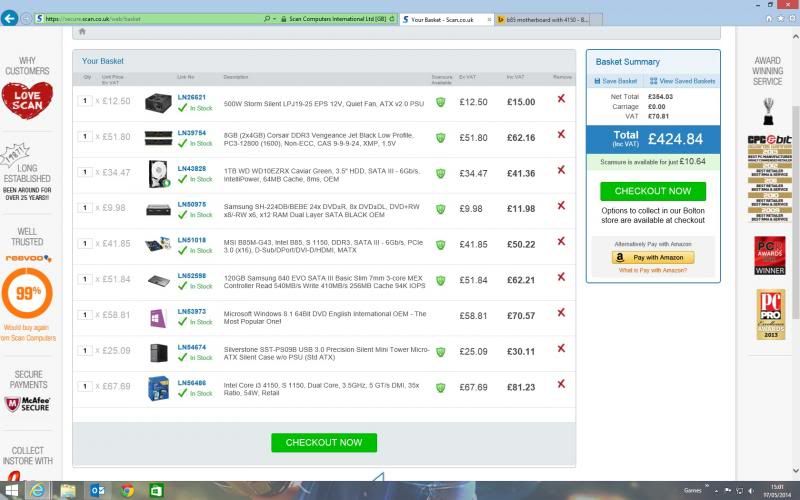Screen dimensions: 800x500
Task: Edit quantity field for Intel Core i3 4150
Action: coord(85,386)
